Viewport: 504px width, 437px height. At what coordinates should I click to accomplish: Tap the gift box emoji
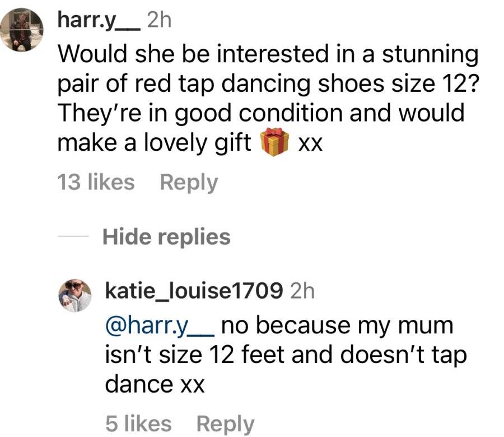pos(274,142)
